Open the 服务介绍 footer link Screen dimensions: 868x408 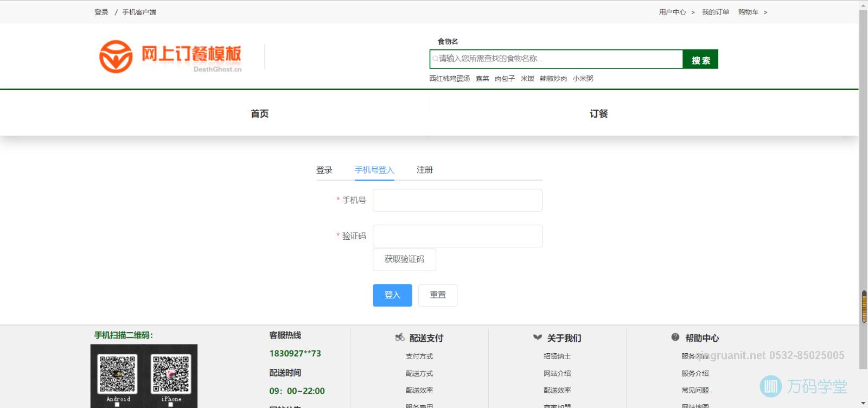(695, 373)
